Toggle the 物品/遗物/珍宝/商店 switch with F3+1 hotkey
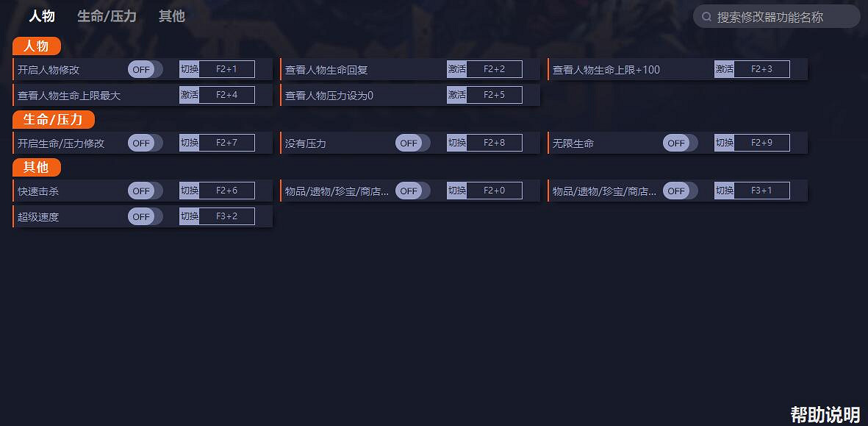The height and width of the screenshot is (426, 868). 679,191
